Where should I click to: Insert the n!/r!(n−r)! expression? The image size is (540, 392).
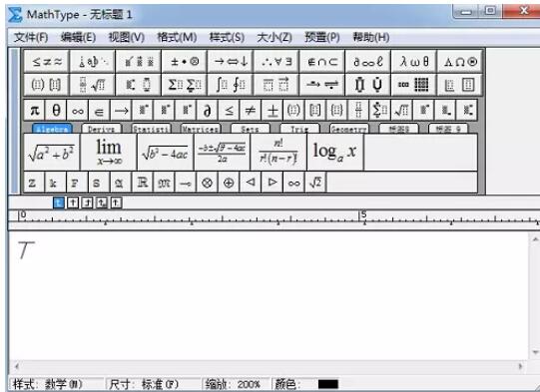tap(278, 153)
